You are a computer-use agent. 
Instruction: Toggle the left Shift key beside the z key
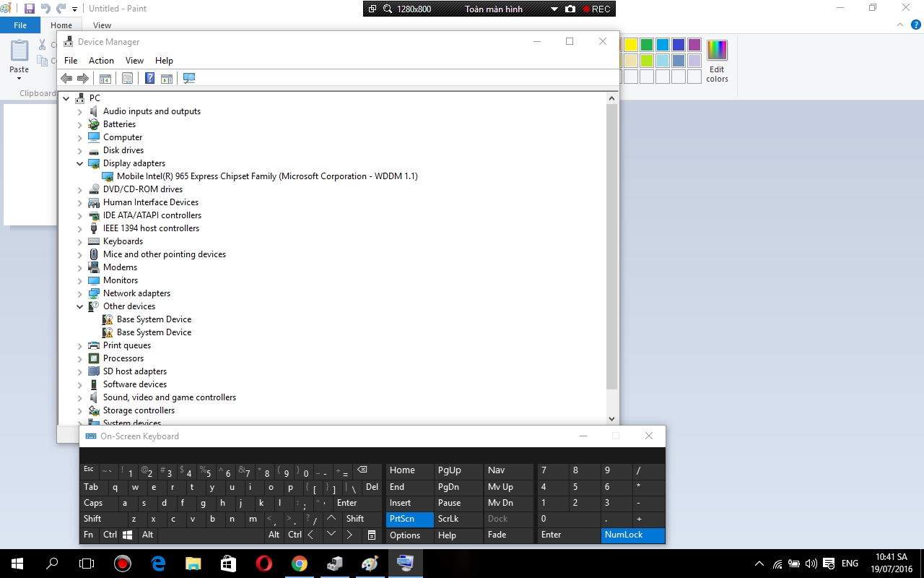[103, 519]
